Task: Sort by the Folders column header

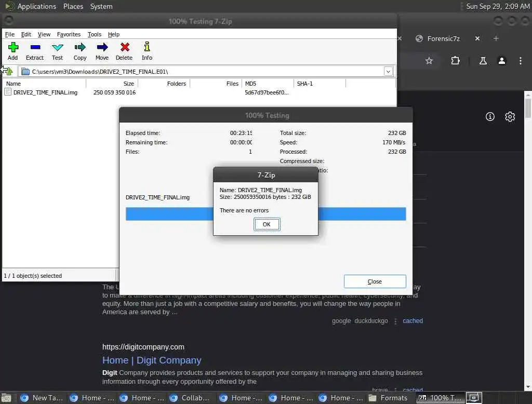Action: pyautogui.click(x=164, y=84)
